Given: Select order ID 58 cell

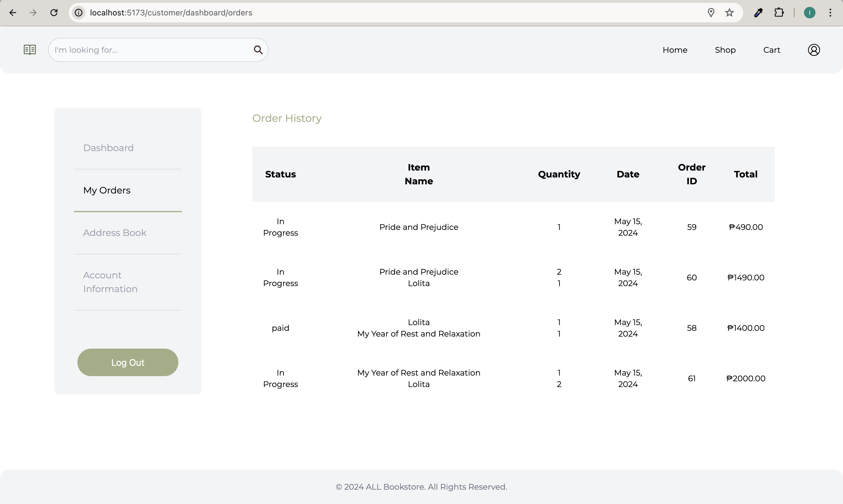Looking at the screenshot, I should 692,328.
